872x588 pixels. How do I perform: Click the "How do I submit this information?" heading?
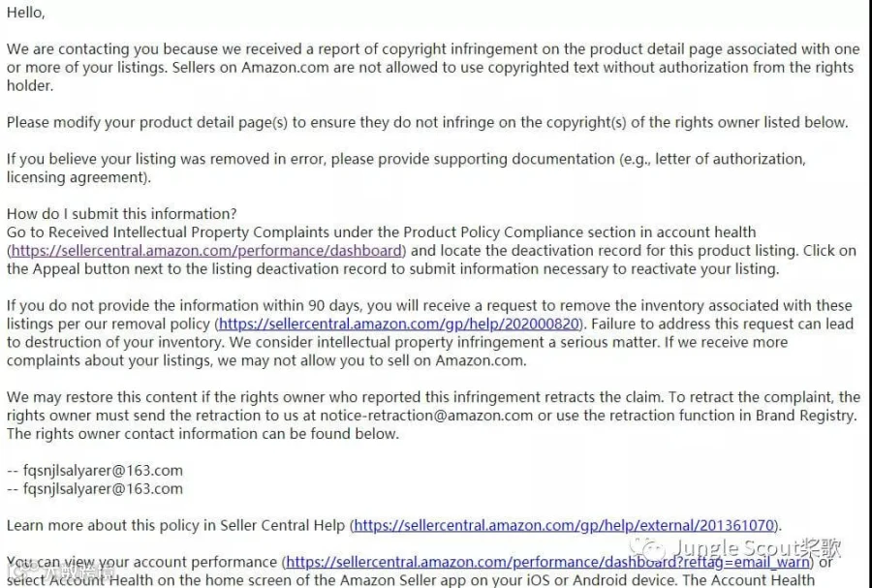[122, 214]
